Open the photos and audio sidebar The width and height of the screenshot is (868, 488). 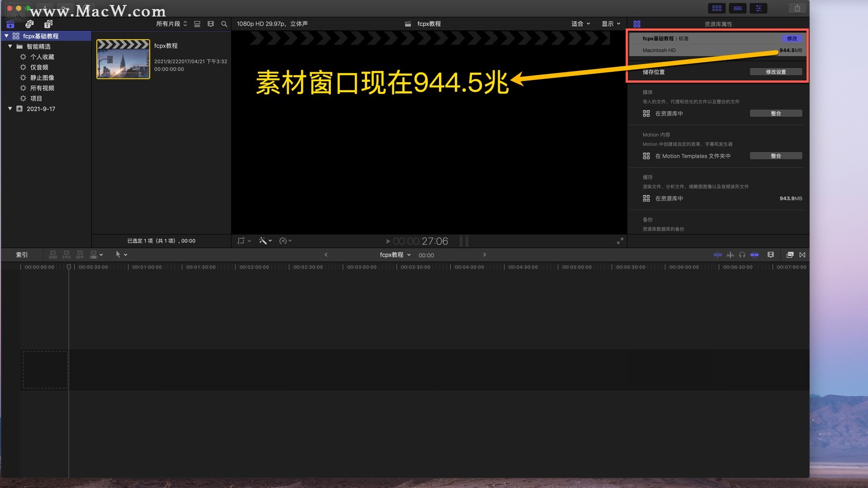(29, 24)
